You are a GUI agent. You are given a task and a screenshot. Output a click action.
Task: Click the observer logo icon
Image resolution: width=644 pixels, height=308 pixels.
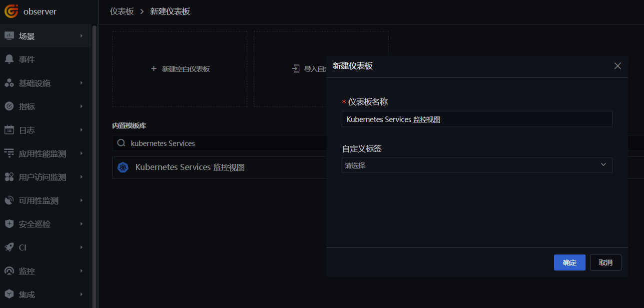pyautogui.click(x=11, y=11)
